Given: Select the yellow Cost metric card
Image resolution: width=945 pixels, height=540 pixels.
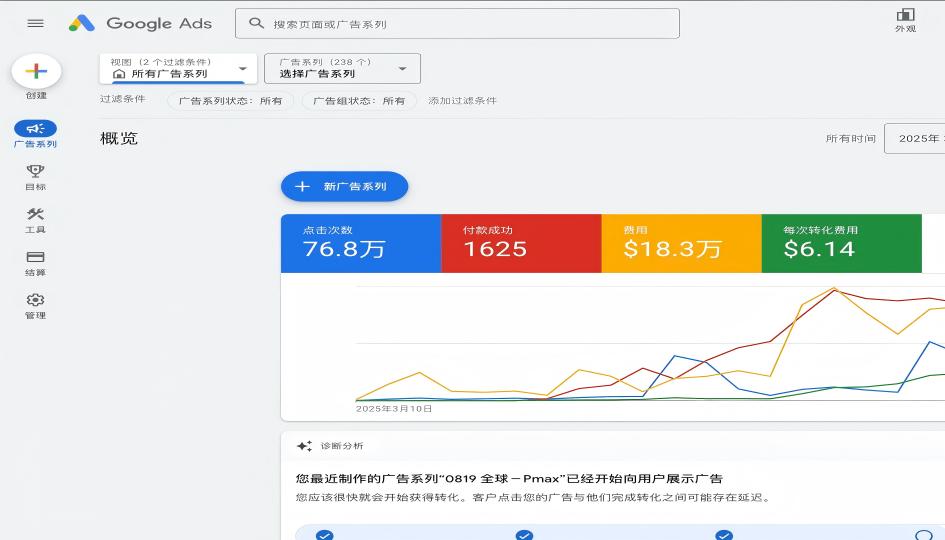Looking at the screenshot, I should (680, 243).
